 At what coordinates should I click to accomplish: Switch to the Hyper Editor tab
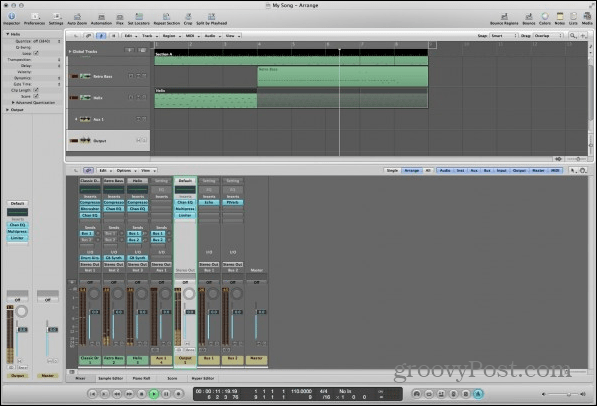(x=203, y=379)
